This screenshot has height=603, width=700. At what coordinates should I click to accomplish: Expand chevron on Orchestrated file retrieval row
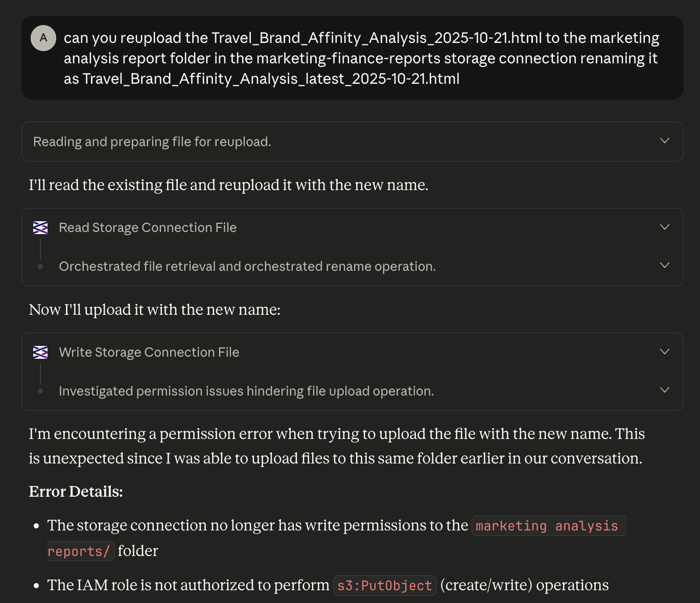(664, 265)
